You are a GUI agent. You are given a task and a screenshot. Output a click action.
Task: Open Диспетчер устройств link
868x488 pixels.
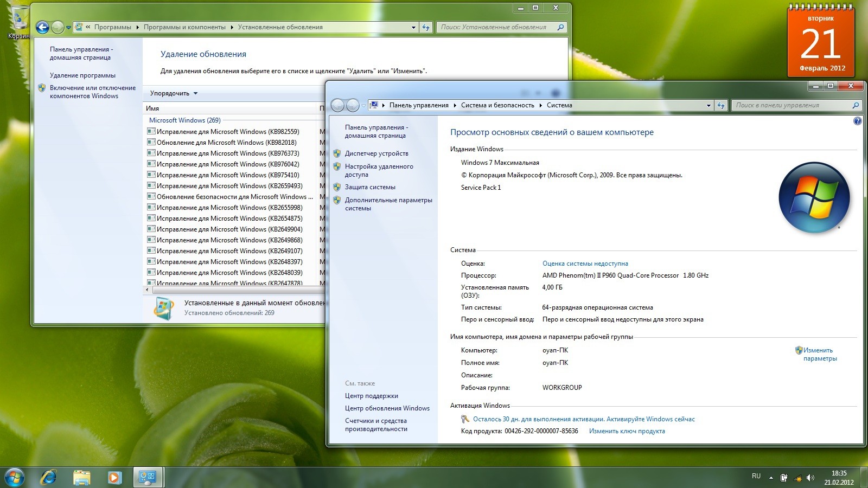point(376,153)
